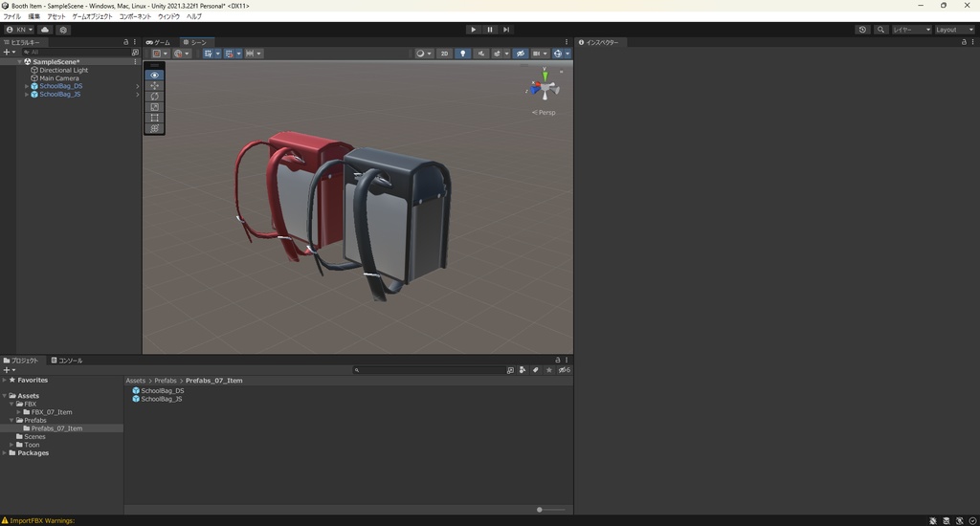
Task: Open project search-by-type filter
Action: point(523,370)
